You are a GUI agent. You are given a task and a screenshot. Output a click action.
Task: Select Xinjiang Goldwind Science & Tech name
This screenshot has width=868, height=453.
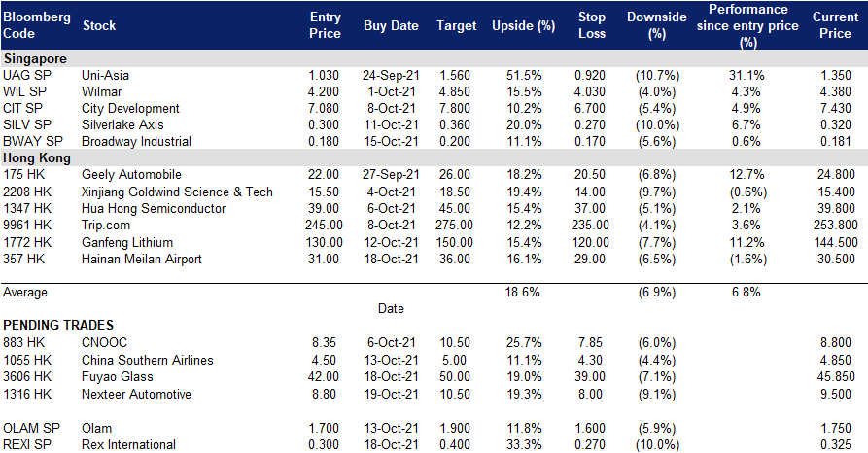tap(177, 192)
